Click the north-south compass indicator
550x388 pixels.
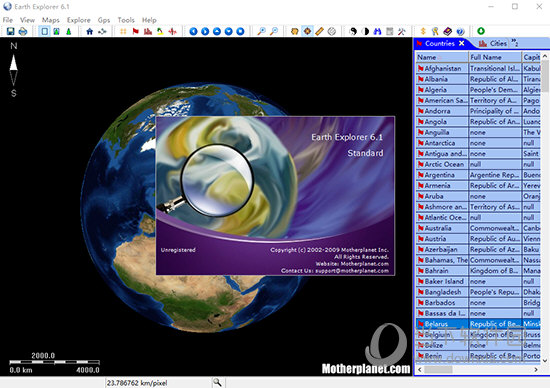pos(14,70)
